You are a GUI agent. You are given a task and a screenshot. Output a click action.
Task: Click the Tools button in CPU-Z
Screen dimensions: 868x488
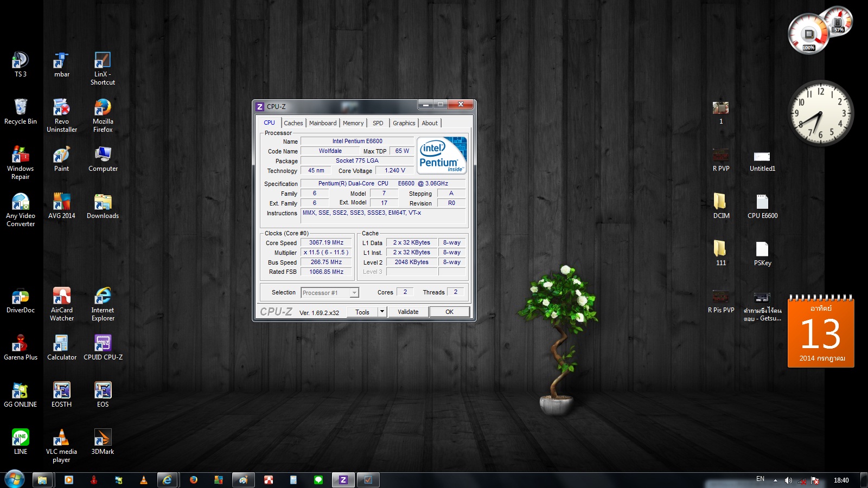pos(362,312)
